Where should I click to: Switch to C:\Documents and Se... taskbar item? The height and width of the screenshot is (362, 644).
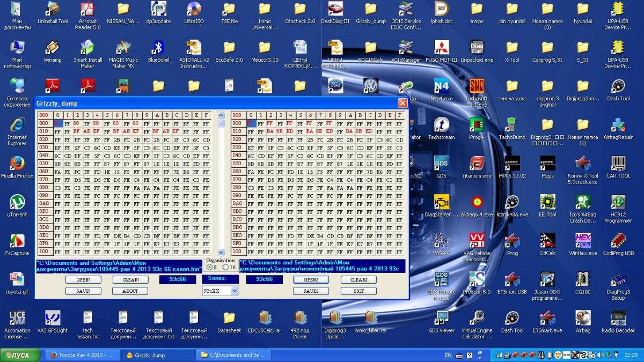click(x=234, y=355)
